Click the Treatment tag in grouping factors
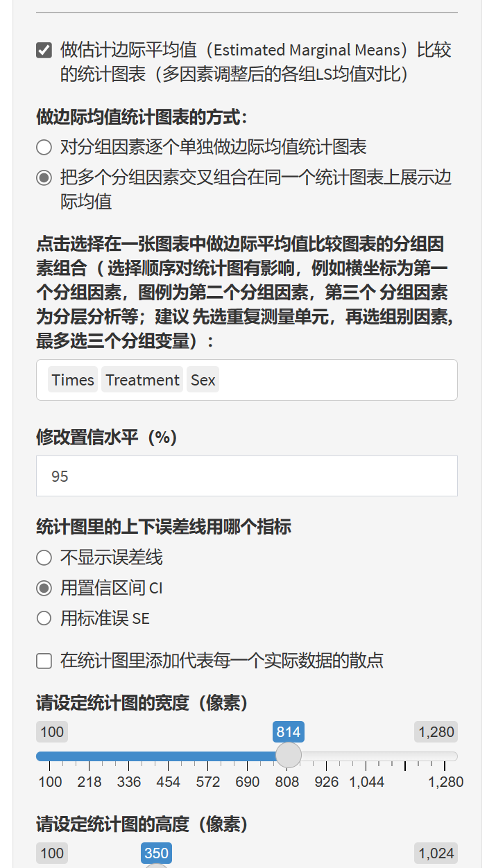Image resolution: width=496 pixels, height=868 pixels. coord(142,380)
